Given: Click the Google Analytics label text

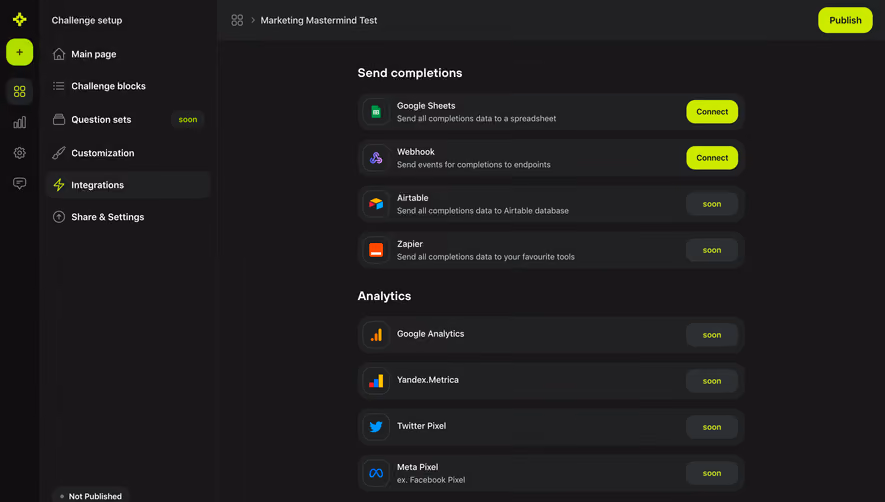Looking at the screenshot, I should pyautogui.click(x=431, y=334).
